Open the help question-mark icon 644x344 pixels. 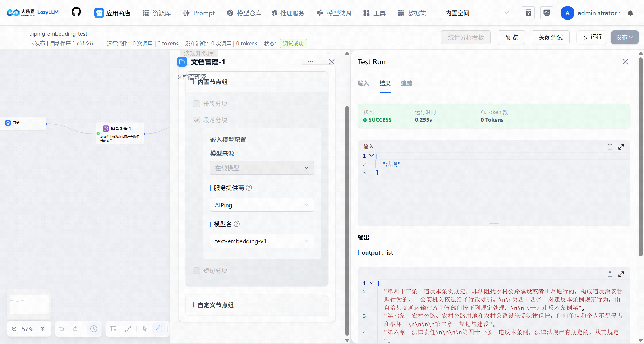pyautogui.click(x=528, y=13)
